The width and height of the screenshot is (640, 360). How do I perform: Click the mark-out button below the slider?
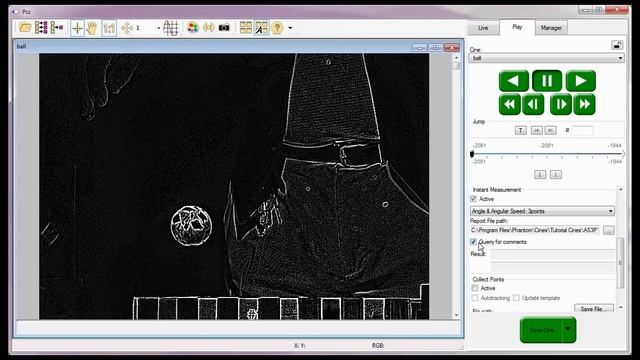556,175
